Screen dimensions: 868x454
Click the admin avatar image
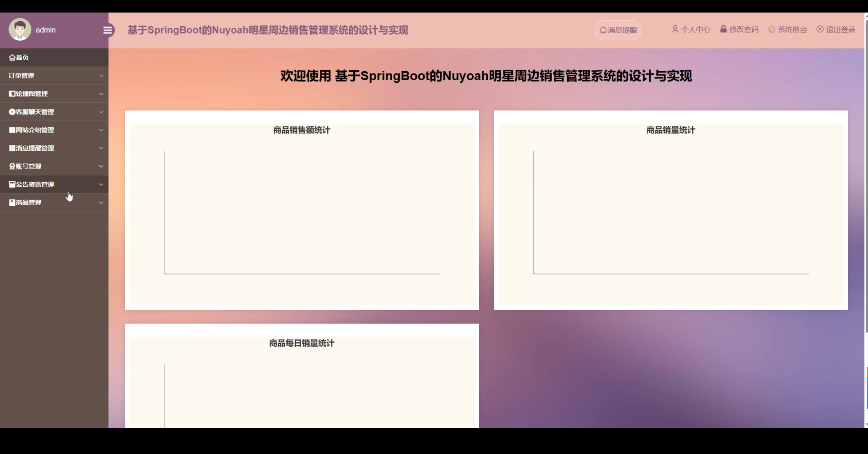pos(20,30)
